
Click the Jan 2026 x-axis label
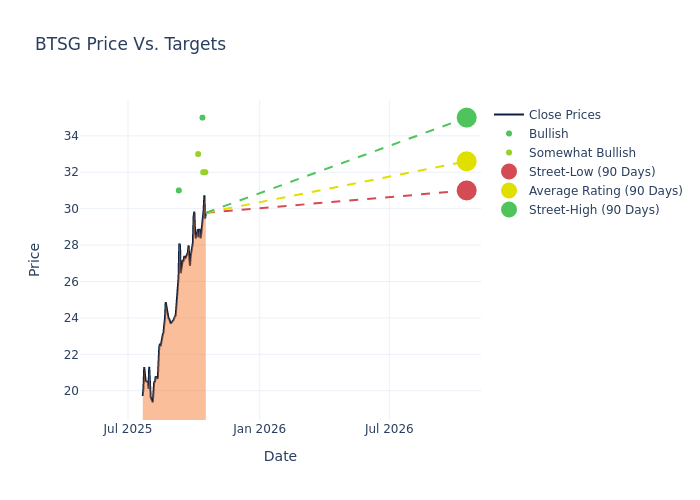click(x=259, y=429)
